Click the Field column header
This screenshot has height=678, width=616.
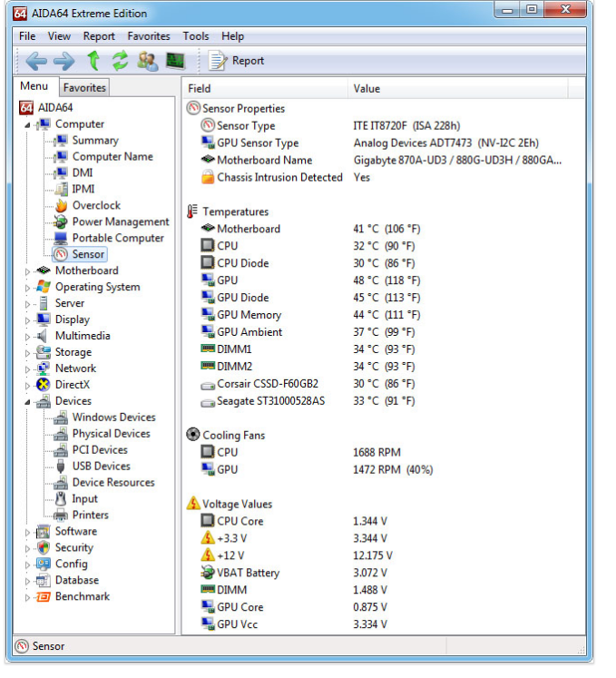pyautogui.click(x=266, y=89)
